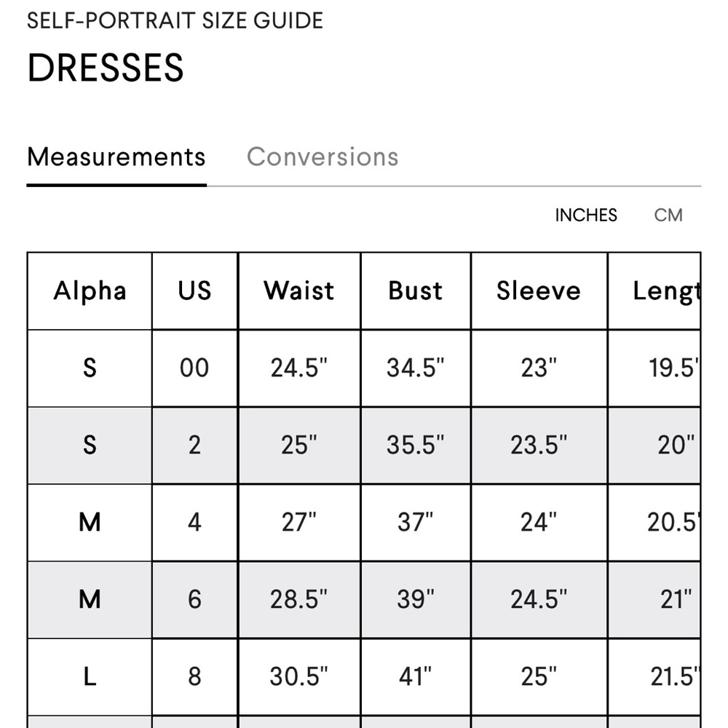Select the US size 2 cell
The image size is (728, 728).
pyautogui.click(x=194, y=445)
